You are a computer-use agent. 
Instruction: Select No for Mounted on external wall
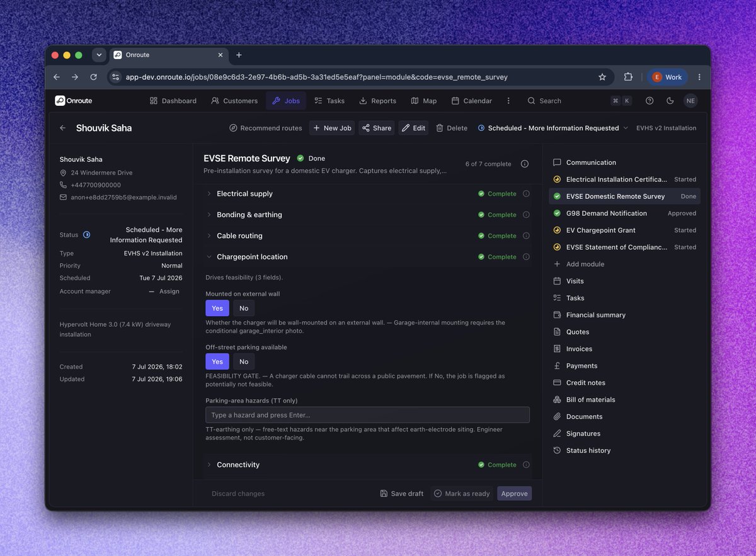point(244,308)
